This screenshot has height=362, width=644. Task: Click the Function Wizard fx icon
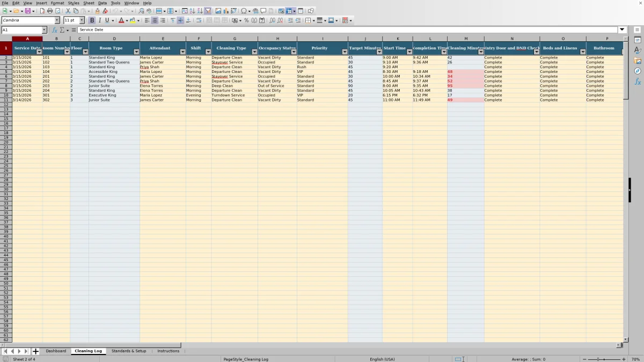pyautogui.click(x=55, y=30)
